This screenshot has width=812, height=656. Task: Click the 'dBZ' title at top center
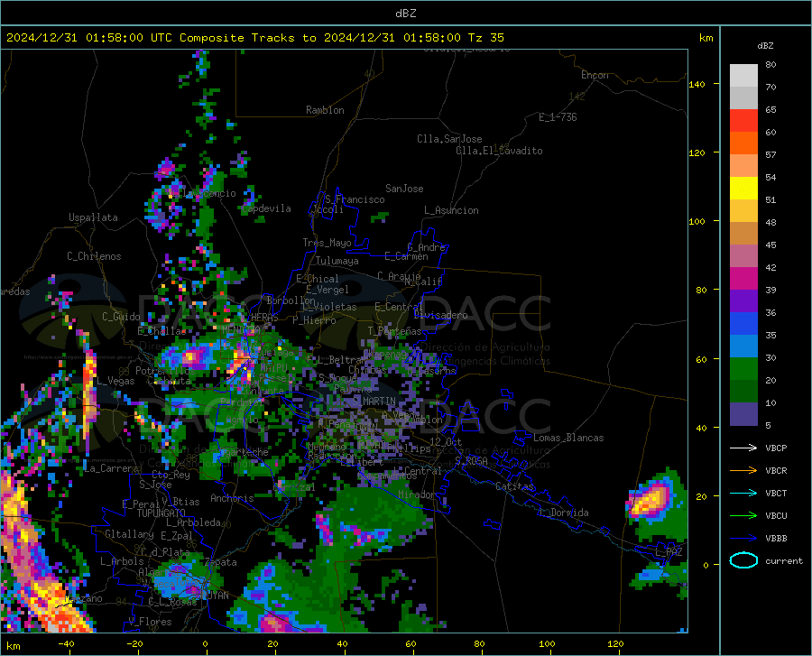click(405, 14)
